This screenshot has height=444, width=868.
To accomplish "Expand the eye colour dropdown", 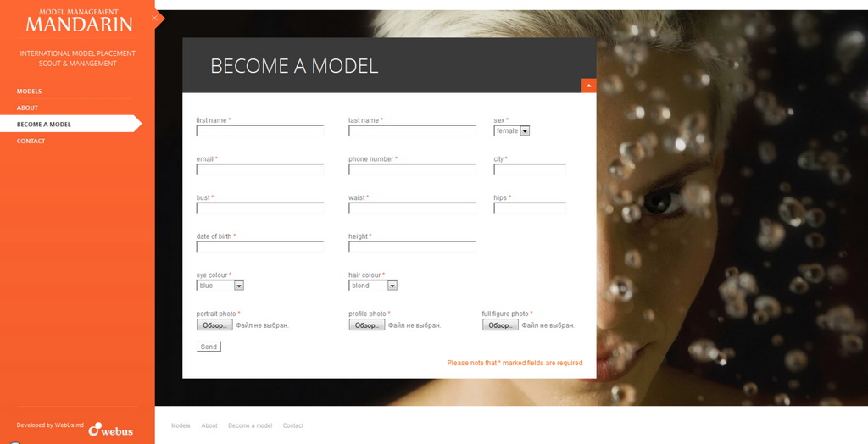I will pos(220,286).
